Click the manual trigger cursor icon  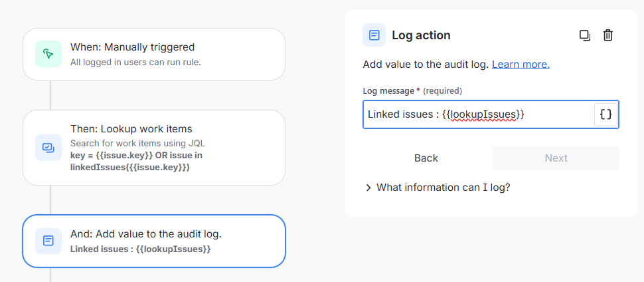[48, 54]
